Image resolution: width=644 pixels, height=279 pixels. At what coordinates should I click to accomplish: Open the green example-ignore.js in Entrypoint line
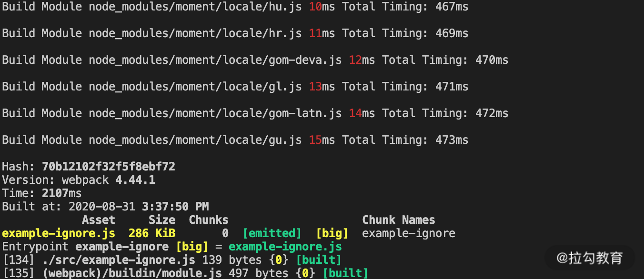pos(285,247)
